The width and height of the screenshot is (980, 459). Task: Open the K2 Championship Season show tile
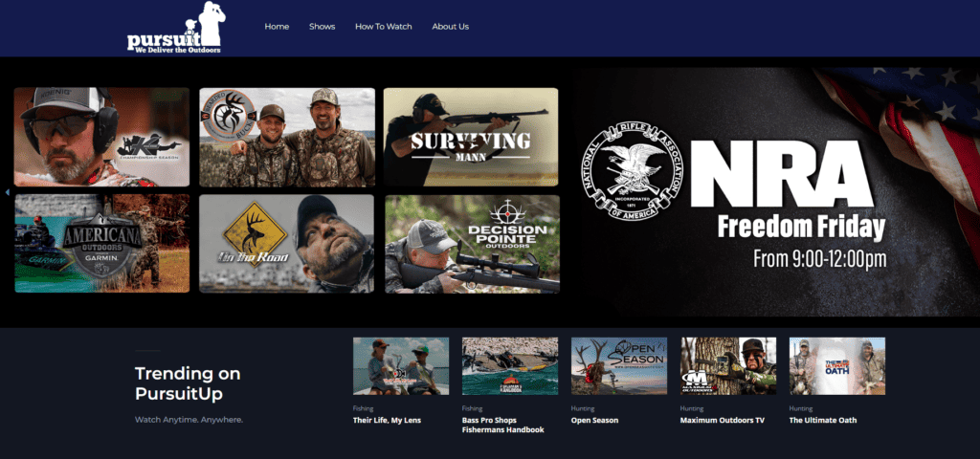(101, 137)
